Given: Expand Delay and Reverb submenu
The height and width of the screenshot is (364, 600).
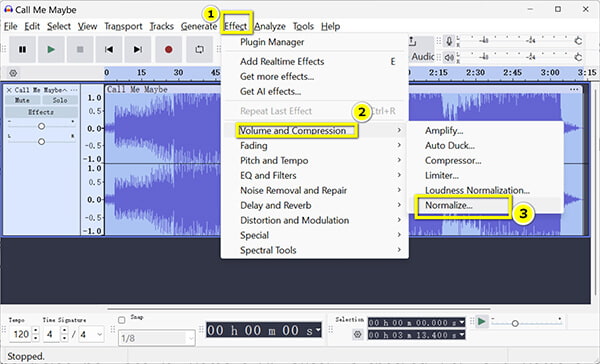Looking at the screenshot, I should click(x=315, y=205).
